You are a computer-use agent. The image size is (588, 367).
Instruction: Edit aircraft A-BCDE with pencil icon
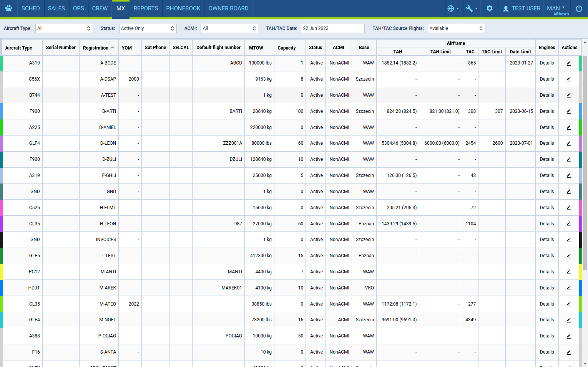tap(569, 63)
